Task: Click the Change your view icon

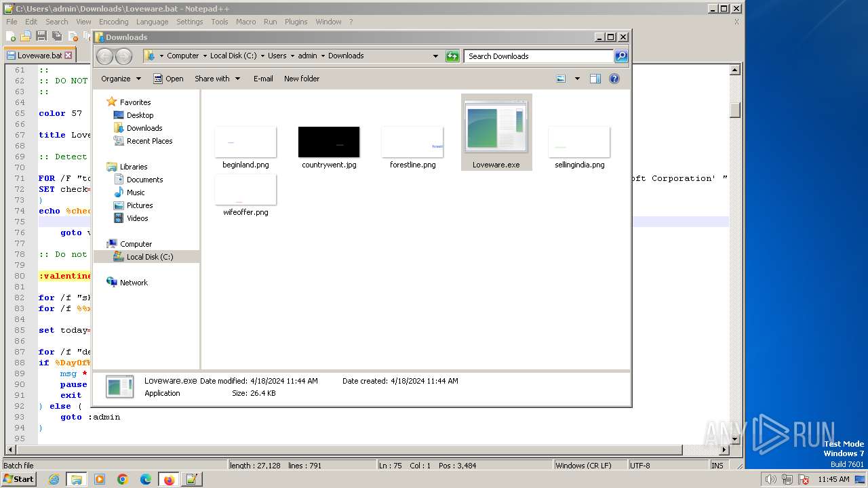Action: click(561, 79)
